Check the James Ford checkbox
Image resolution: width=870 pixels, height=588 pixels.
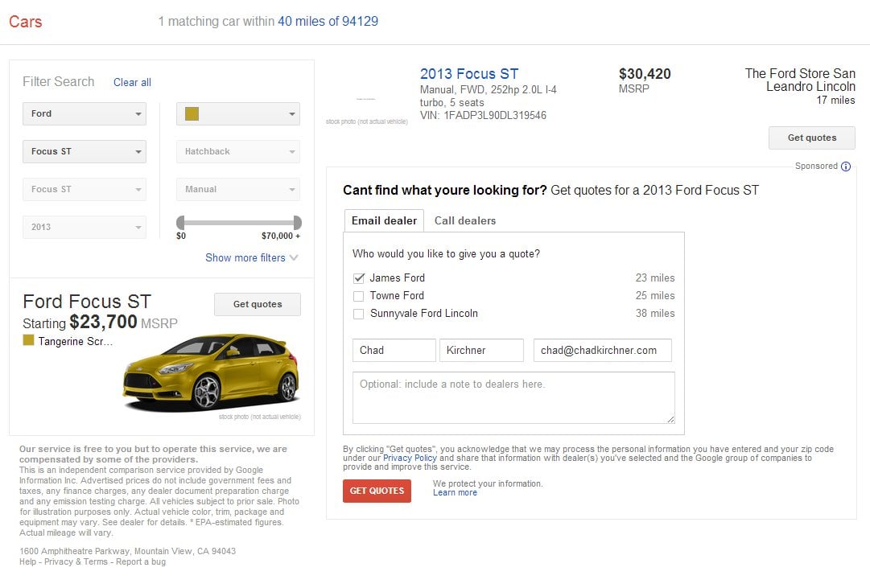click(x=359, y=278)
